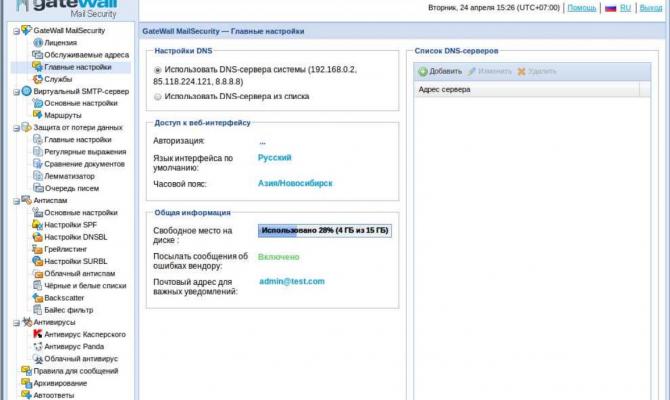Click the Удалить toolbar button
670x400 pixels.
tap(537, 71)
